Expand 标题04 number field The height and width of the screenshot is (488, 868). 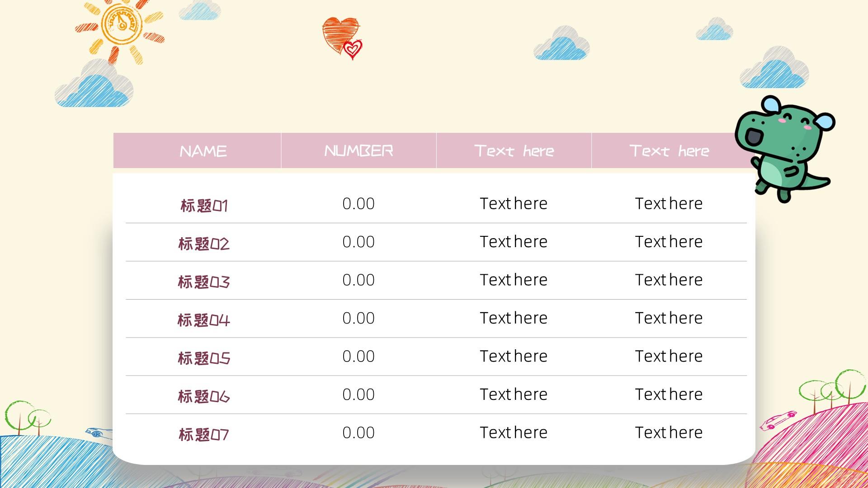coord(359,318)
